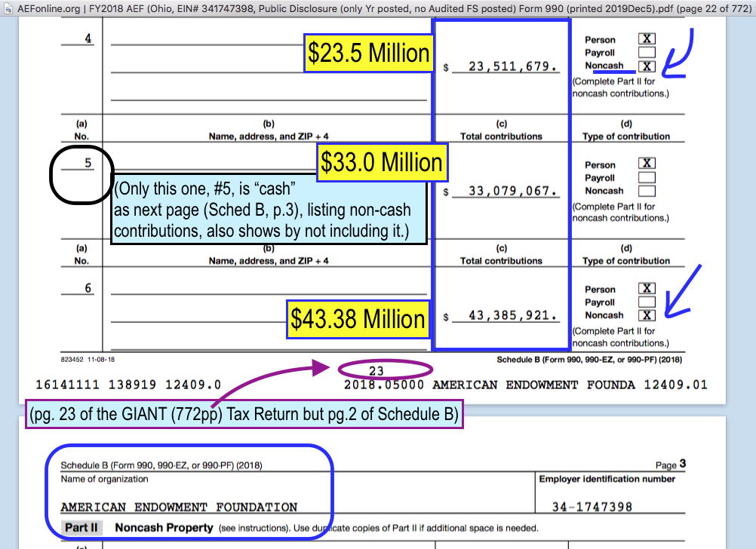Screen dimensions: 756x549
Task: Toggle the Noncash checkbox for contributor 6
Action: pos(647,315)
